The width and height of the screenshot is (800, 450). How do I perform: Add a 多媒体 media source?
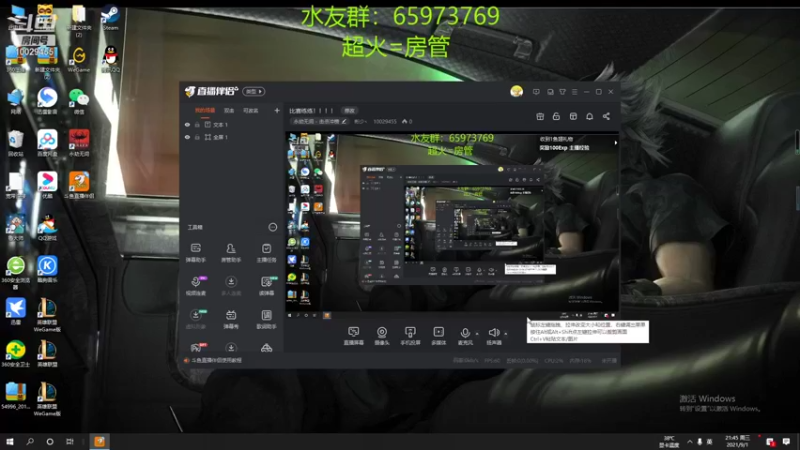[x=438, y=336]
